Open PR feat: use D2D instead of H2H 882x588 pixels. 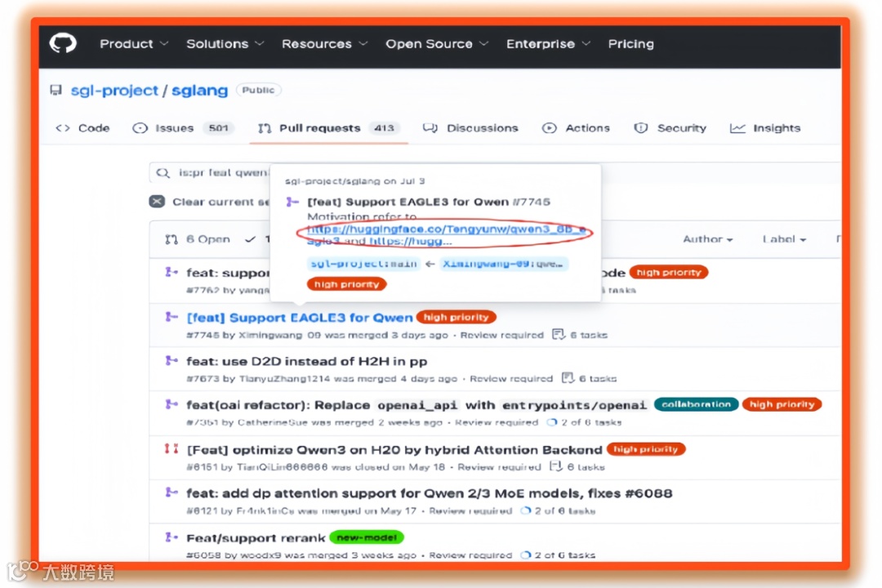306,361
